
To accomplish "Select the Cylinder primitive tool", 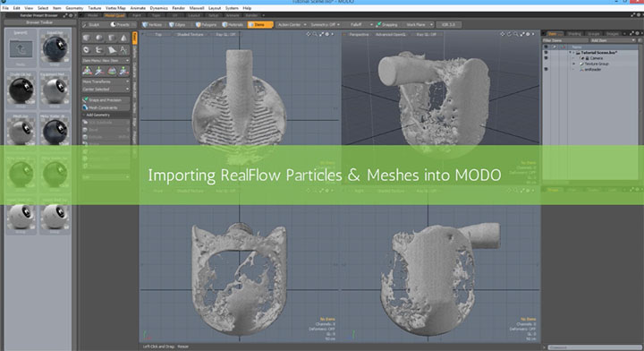I will coord(112,38).
